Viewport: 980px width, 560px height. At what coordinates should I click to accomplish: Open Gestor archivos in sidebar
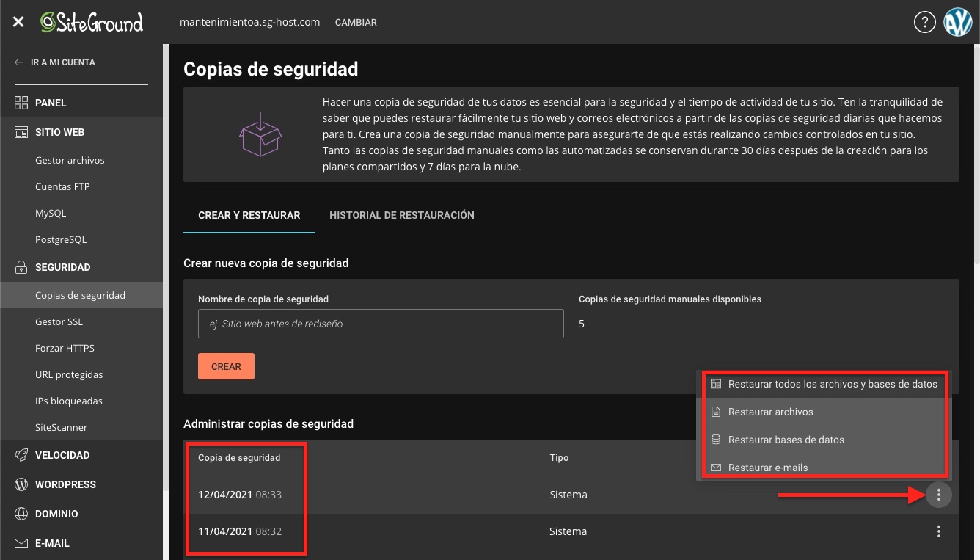[70, 160]
